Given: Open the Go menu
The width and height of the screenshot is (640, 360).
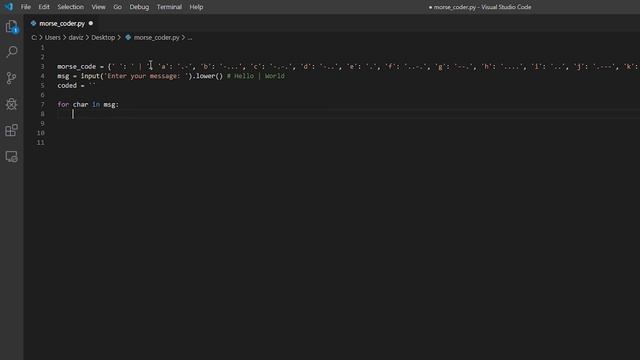Looking at the screenshot, I should [118, 7].
